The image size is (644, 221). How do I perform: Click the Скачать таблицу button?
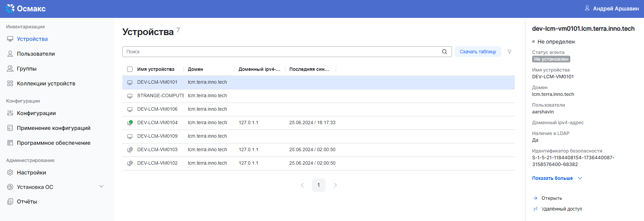tap(478, 52)
